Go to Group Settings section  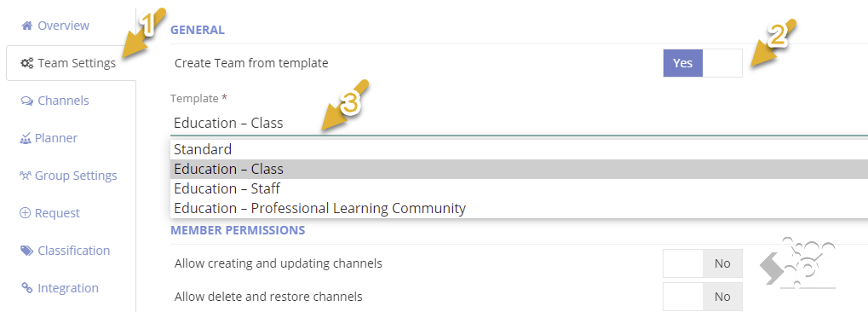click(76, 176)
